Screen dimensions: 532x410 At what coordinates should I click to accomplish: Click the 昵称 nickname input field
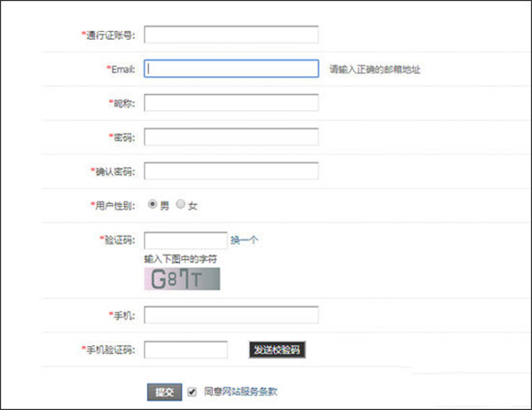[x=231, y=102]
